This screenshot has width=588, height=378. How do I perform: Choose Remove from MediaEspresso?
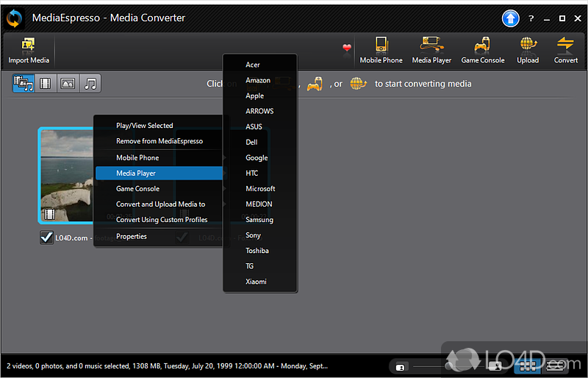(x=159, y=141)
